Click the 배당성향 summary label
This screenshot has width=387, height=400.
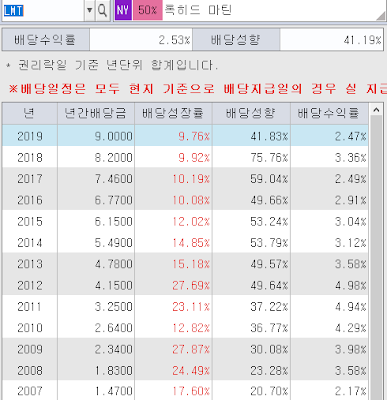click(236, 40)
